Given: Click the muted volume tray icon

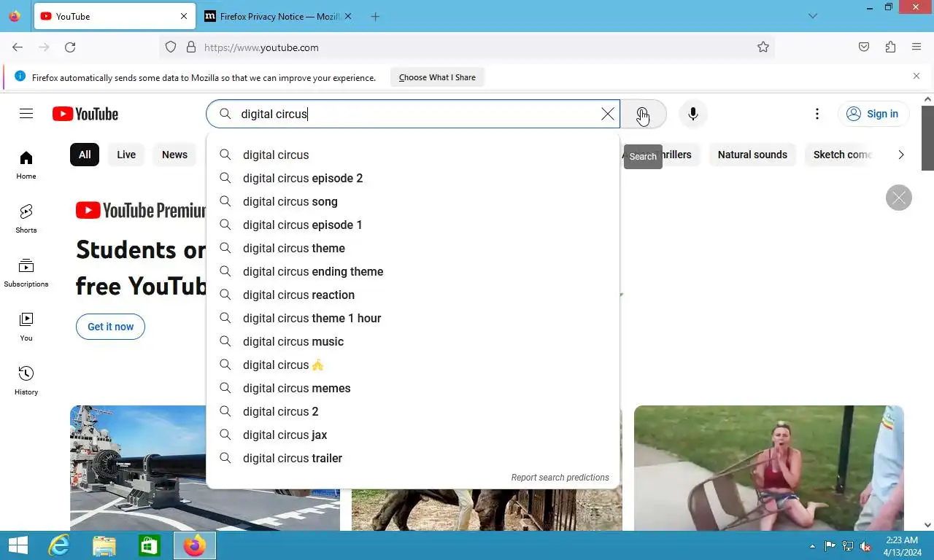Looking at the screenshot, I should (x=865, y=546).
